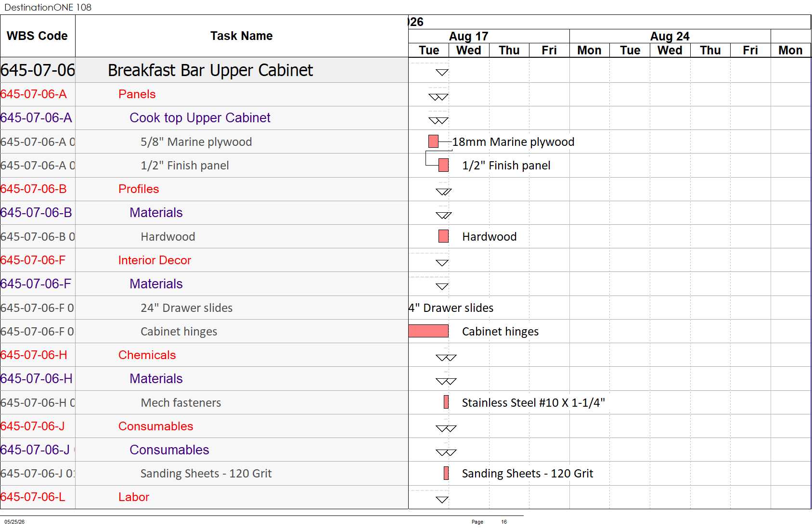Click the Task Name column header
The width and height of the screenshot is (812, 528).
coord(242,36)
